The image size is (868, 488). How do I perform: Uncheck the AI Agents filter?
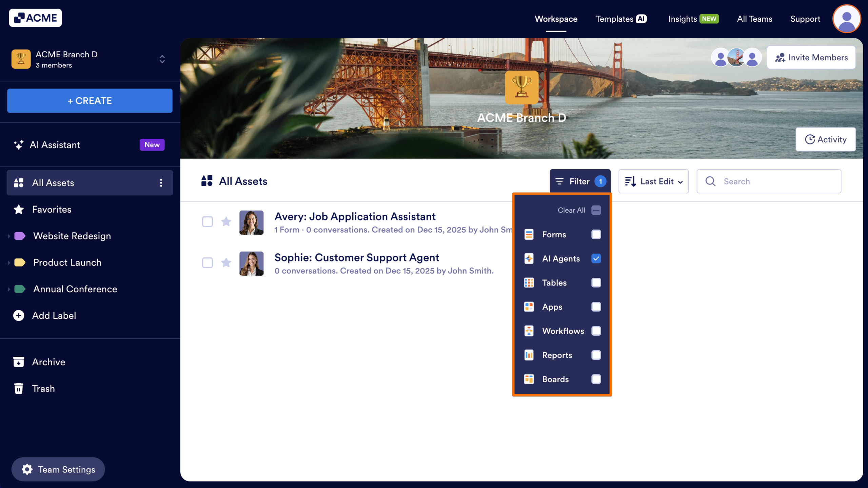pyautogui.click(x=596, y=258)
